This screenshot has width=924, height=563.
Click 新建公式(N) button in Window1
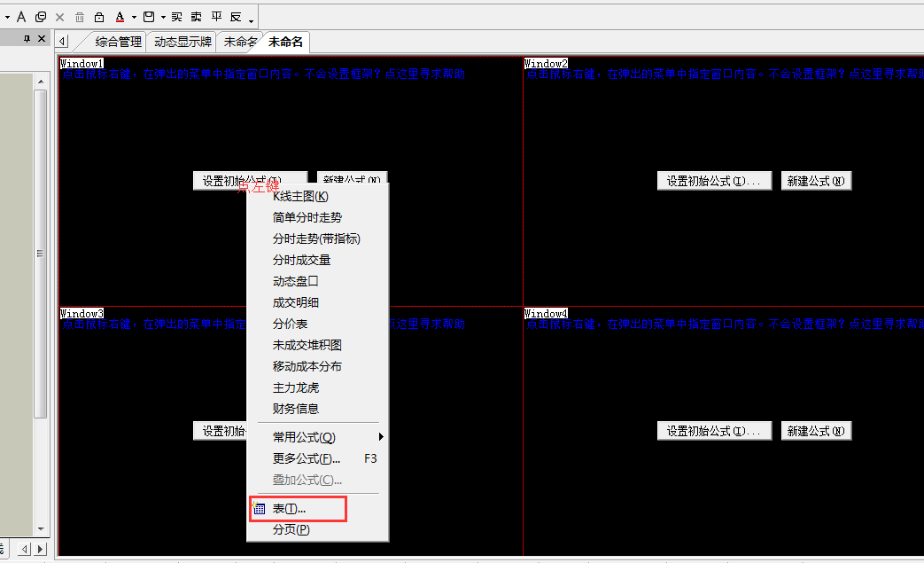352,177
